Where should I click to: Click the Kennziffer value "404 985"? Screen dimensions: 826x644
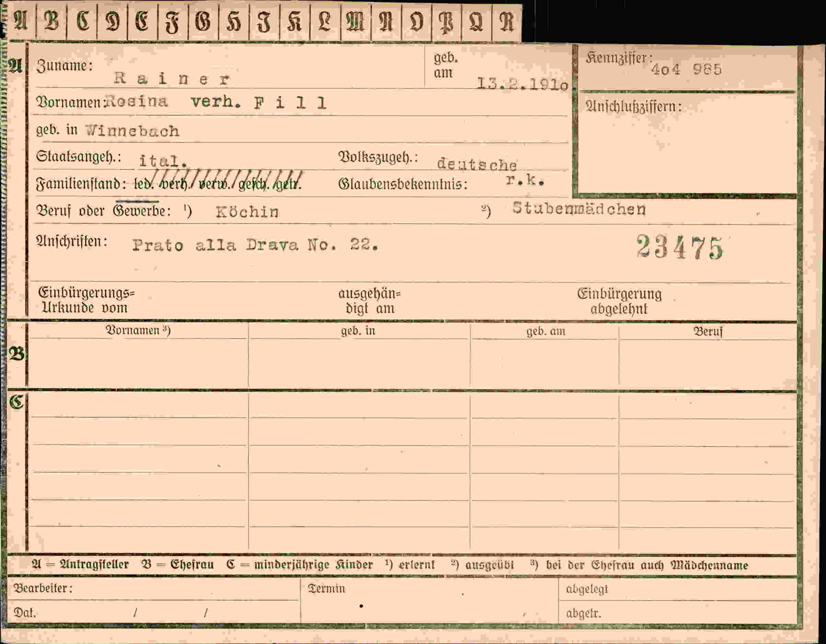pyautogui.click(x=686, y=70)
